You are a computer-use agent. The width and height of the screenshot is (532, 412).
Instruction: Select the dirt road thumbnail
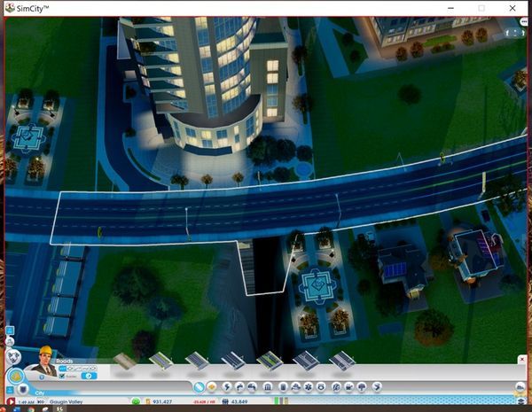point(124,361)
